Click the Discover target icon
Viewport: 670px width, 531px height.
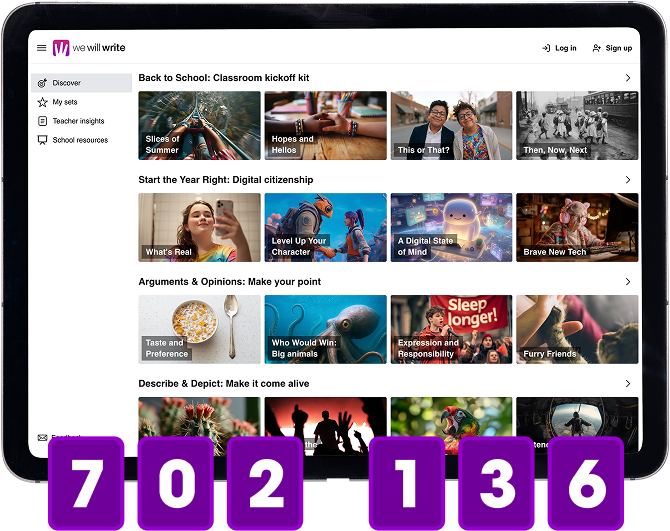point(42,83)
